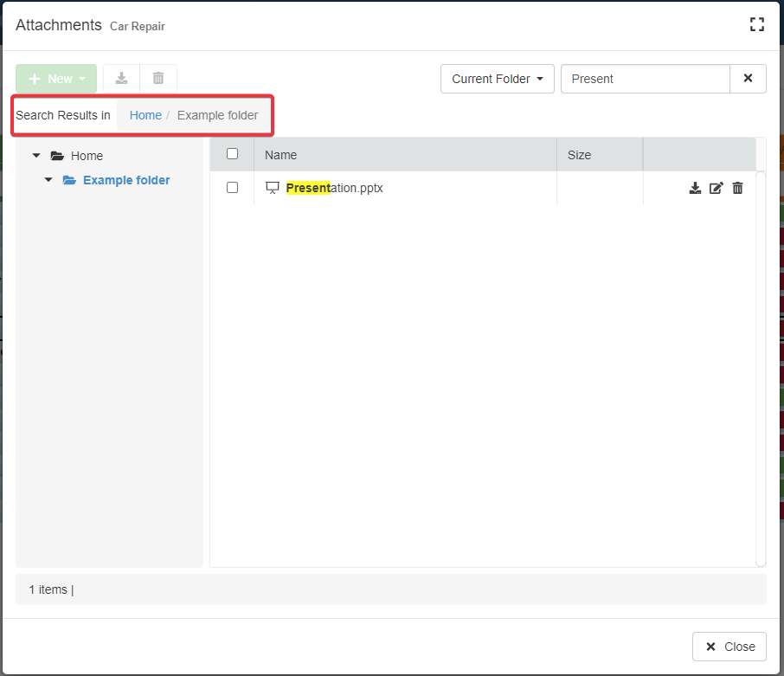Collapse the Example folder tree arrow
Image resolution: width=784 pixels, height=676 pixels.
[x=48, y=180]
